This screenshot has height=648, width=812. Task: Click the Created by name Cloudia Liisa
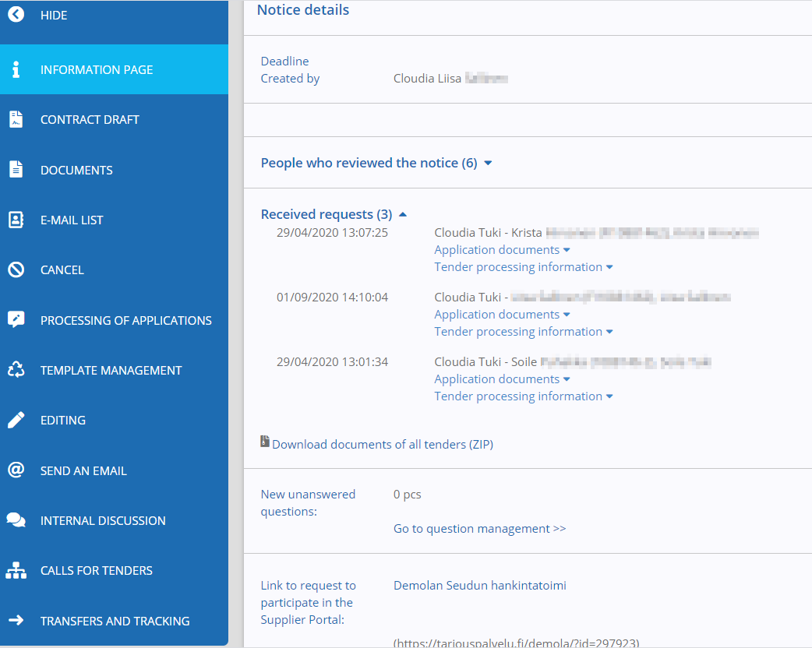427,79
